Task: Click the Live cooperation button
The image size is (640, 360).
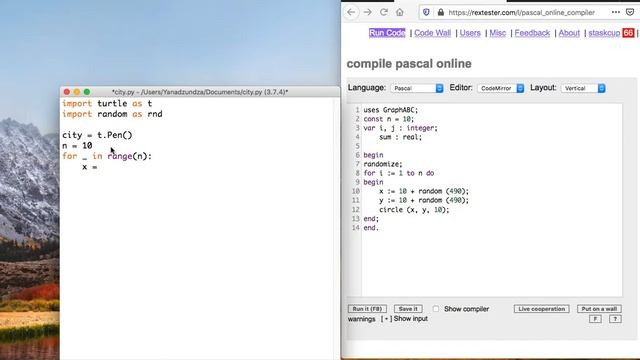Action: (x=541, y=309)
